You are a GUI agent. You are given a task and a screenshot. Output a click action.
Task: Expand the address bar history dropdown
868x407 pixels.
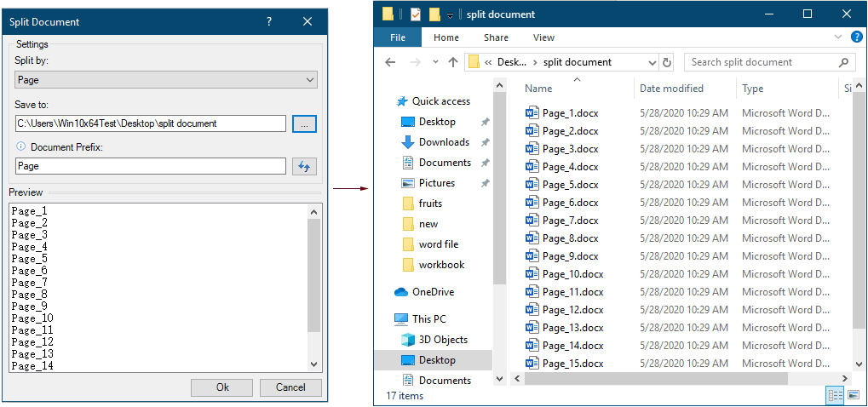click(x=652, y=62)
